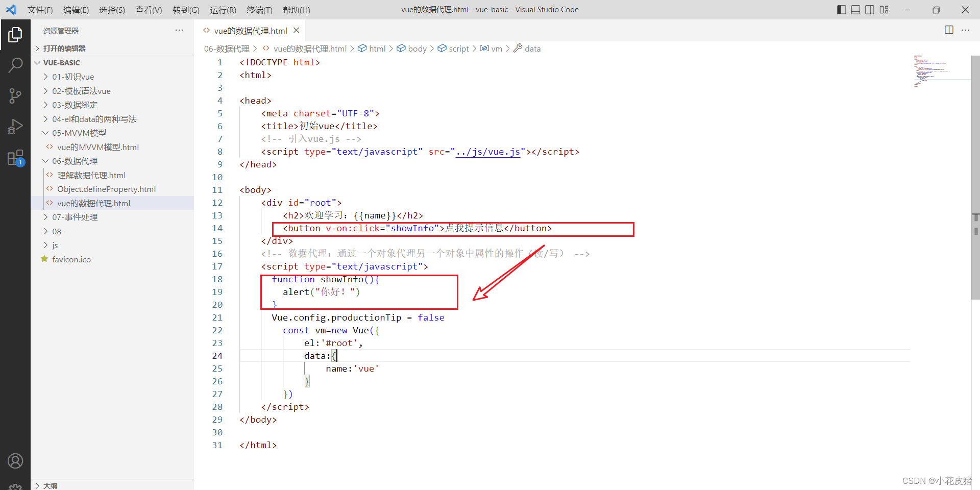
Task: Click 'productionTip' text on line 21
Action: (366, 317)
